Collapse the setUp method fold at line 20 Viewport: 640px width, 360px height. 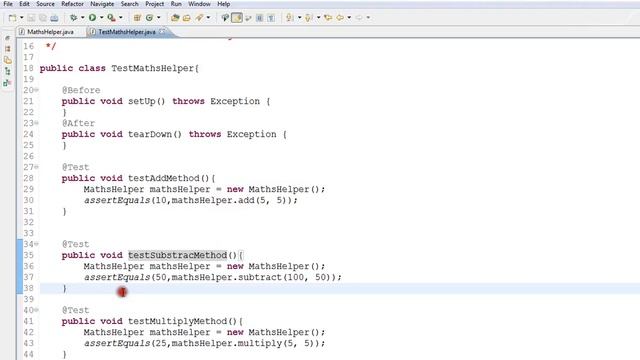pyautogui.click(x=36, y=90)
